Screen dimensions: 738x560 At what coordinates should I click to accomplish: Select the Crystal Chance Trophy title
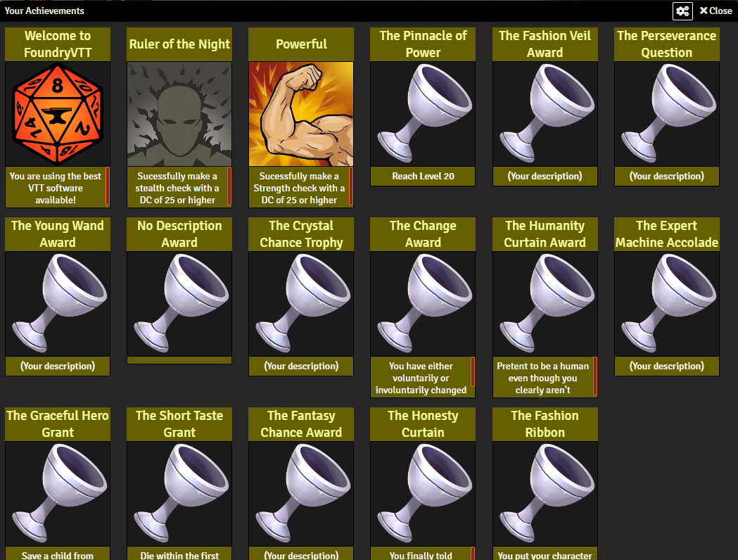pyautogui.click(x=301, y=234)
